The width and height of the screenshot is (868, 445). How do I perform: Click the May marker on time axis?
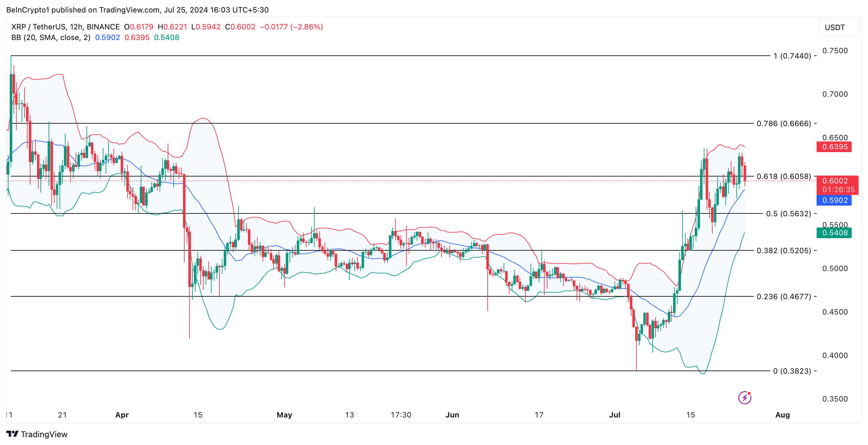coord(284,415)
